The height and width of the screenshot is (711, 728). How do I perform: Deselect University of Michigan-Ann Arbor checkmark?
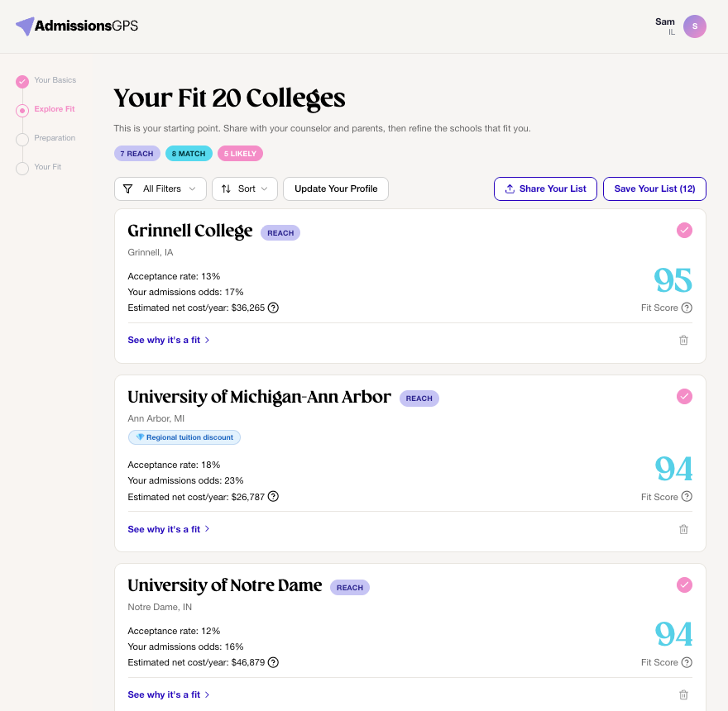pos(684,396)
